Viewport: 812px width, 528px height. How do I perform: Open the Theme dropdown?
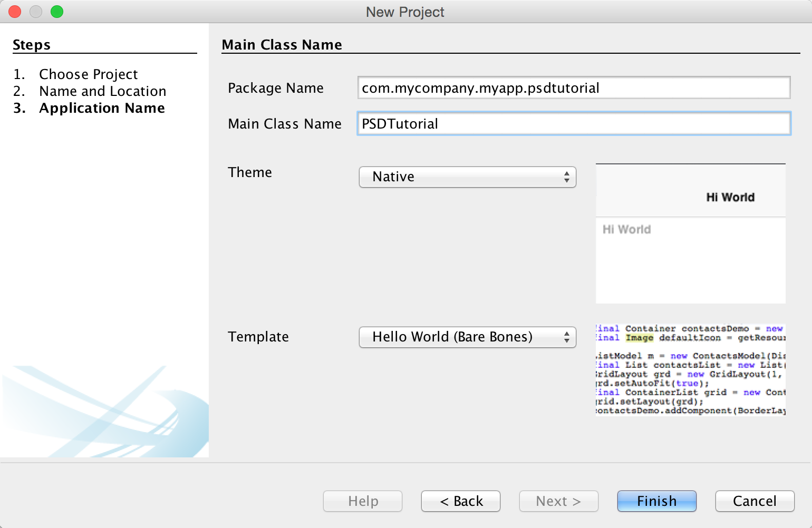click(x=467, y=177)
